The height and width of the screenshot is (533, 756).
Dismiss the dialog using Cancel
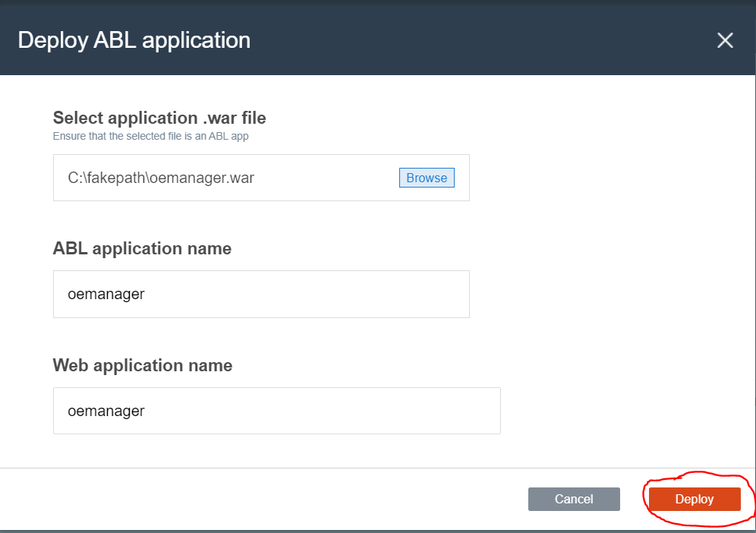pyautogui.click(x=574, y=499)
